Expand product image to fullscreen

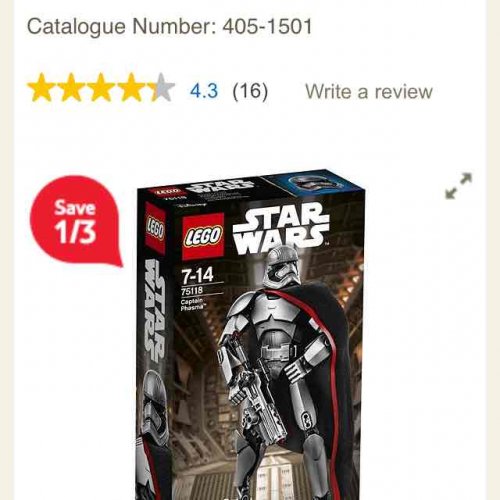click(x=459, y=186)
